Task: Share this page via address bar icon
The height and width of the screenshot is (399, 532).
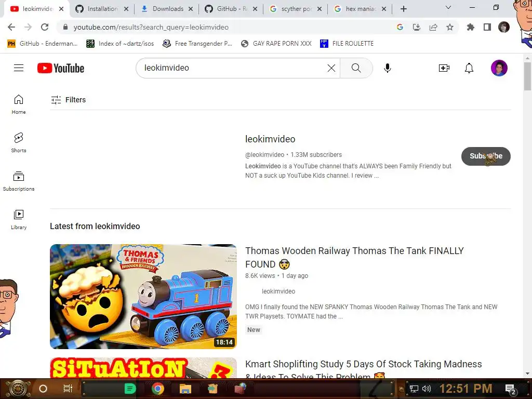Action: (433, 27)
